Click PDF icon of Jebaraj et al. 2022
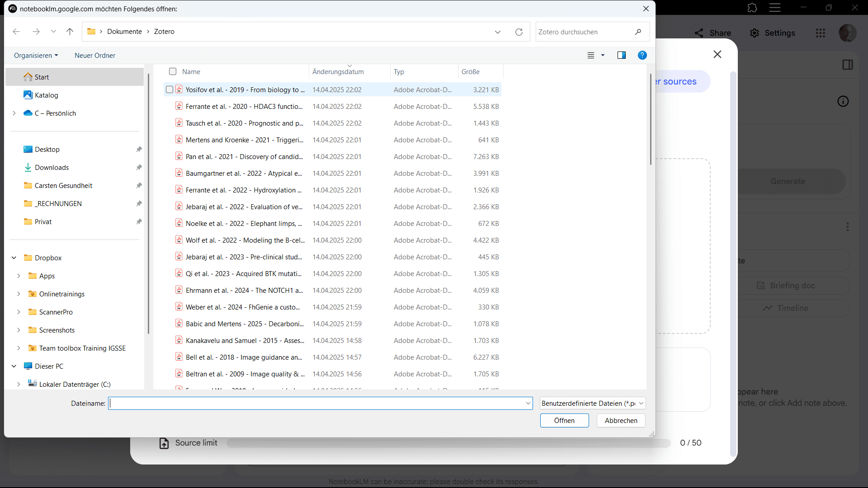 pos(179,206)
